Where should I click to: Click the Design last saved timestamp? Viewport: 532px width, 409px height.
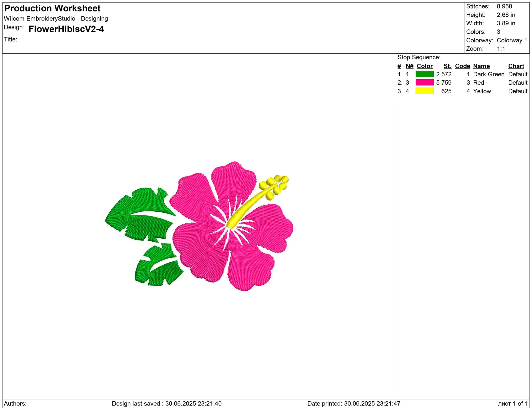pyautogui.click(x=167, y=403)
